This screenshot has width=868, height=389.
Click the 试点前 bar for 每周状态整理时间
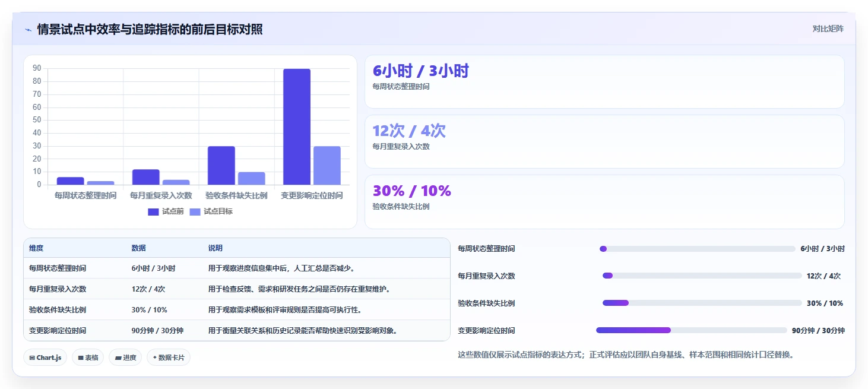(71, 181)
